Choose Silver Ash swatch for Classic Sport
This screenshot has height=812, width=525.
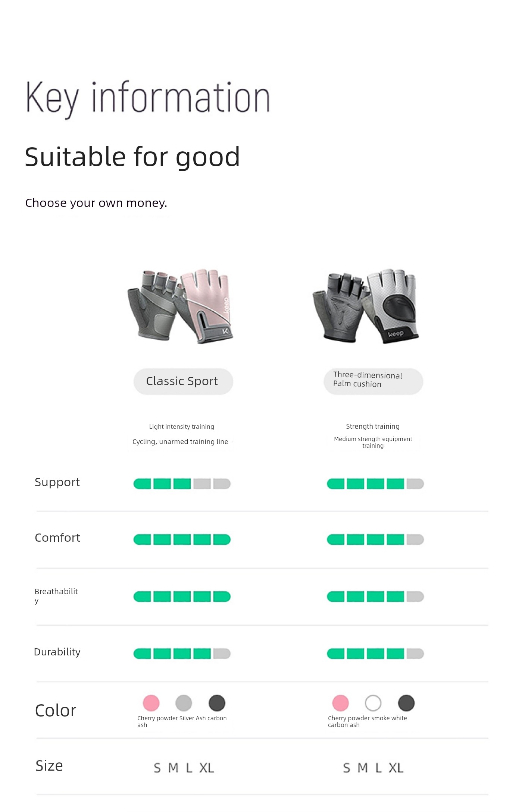pyautogui.click(x=184, y=703)
